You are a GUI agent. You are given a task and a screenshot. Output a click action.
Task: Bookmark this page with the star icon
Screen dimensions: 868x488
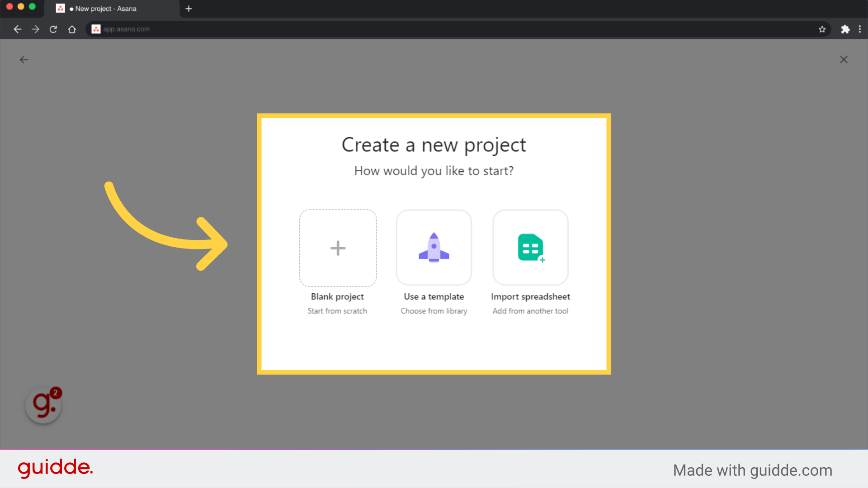point(822,29)
